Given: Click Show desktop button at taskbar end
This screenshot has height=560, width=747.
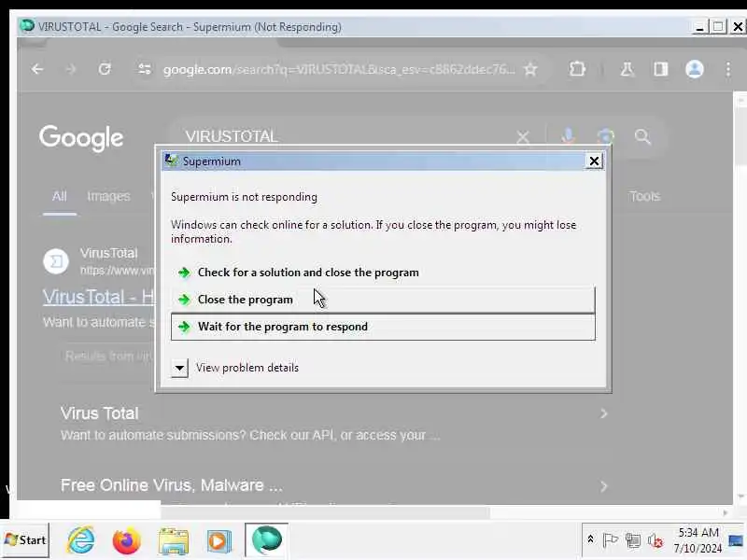Looking at the screenshot, I should pos(736,541).
